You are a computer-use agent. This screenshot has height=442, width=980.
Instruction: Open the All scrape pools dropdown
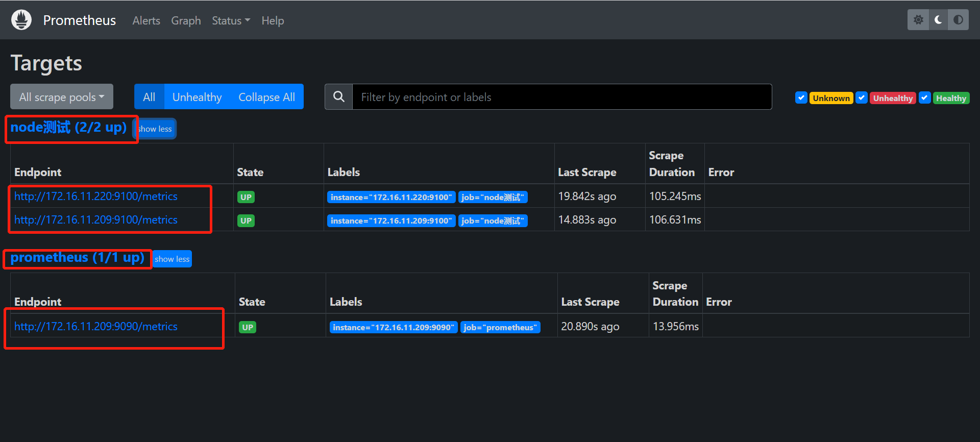[x=62, y=97]
